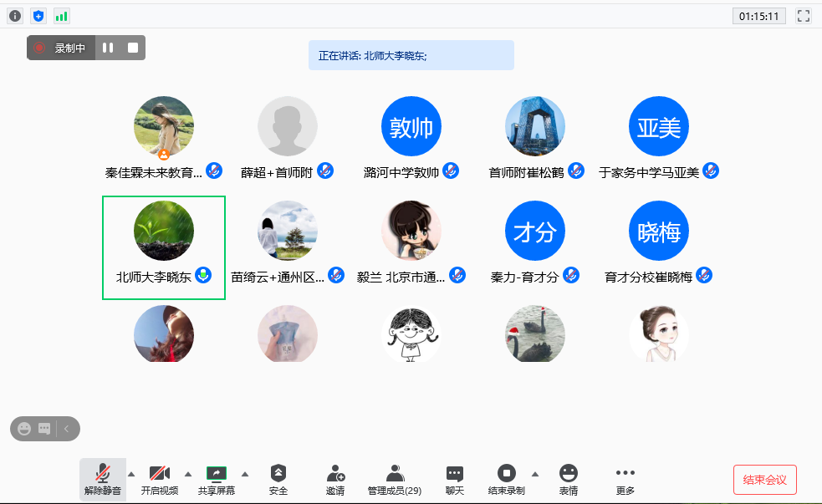Toggle 解除静音 microphone button
Viewport: 822px width, 504px height.
103,480
